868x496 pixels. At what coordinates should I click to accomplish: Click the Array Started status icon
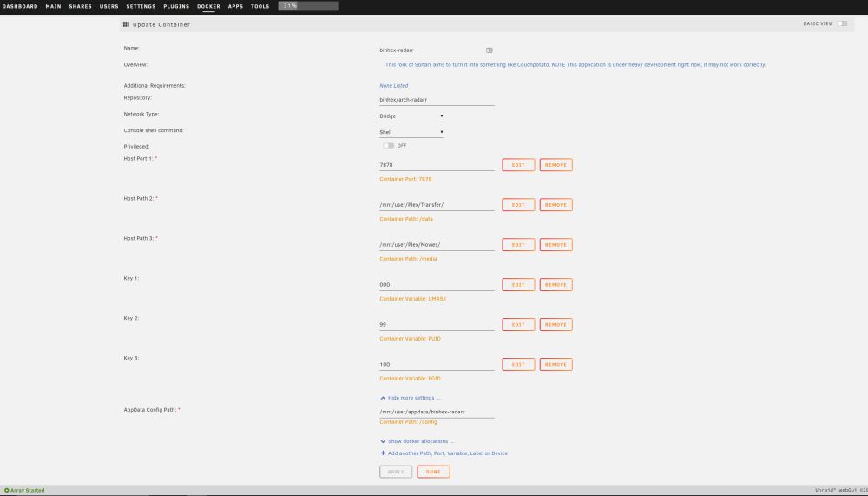7,491
